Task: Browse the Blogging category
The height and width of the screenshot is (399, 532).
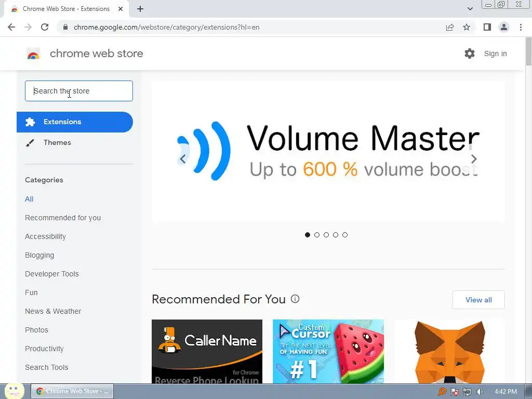Action: pos(39,255)
